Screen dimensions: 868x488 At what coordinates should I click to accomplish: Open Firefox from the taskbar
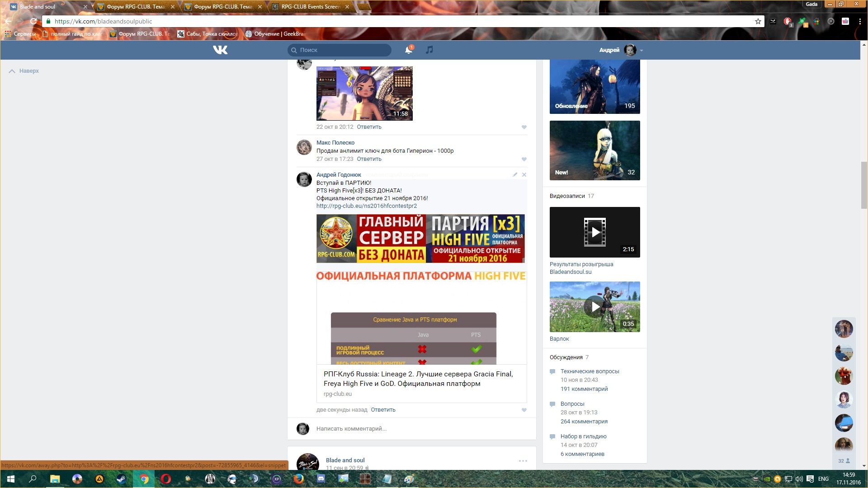[299, 479]
